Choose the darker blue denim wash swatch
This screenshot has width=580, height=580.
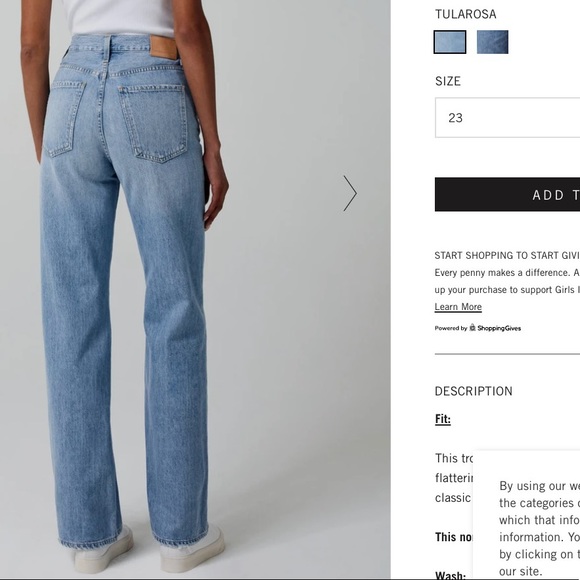(x=492, y=42)
